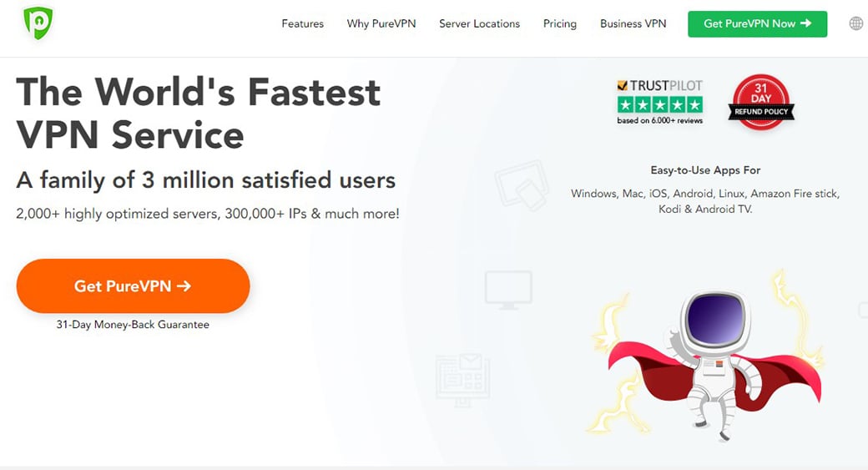Open the Pricing page
The height and width of the screenshot is (470, 868).
pyautogui.click(x=559, y=23)
